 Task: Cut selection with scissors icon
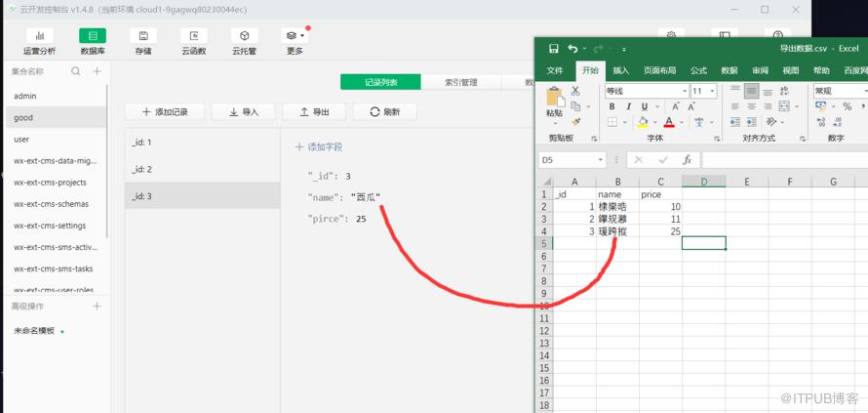pos(575,91)
